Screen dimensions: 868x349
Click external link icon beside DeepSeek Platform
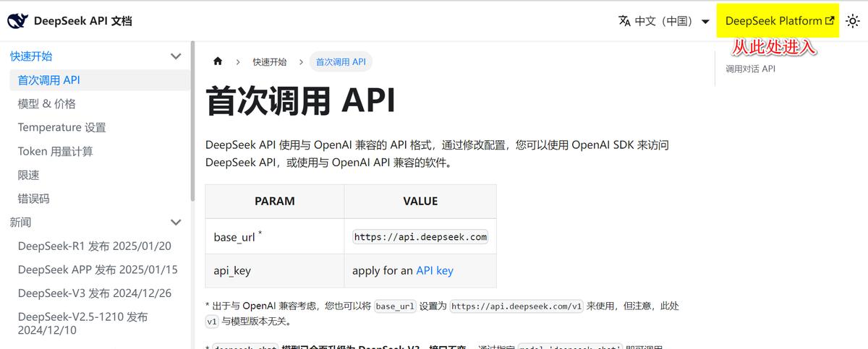coord(830,21)
